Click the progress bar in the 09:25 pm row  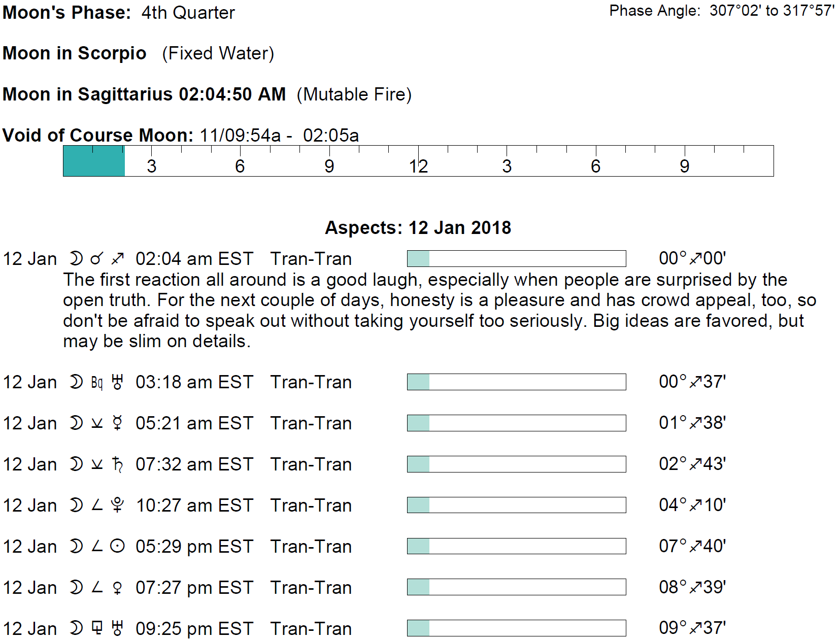coord(516,628)
